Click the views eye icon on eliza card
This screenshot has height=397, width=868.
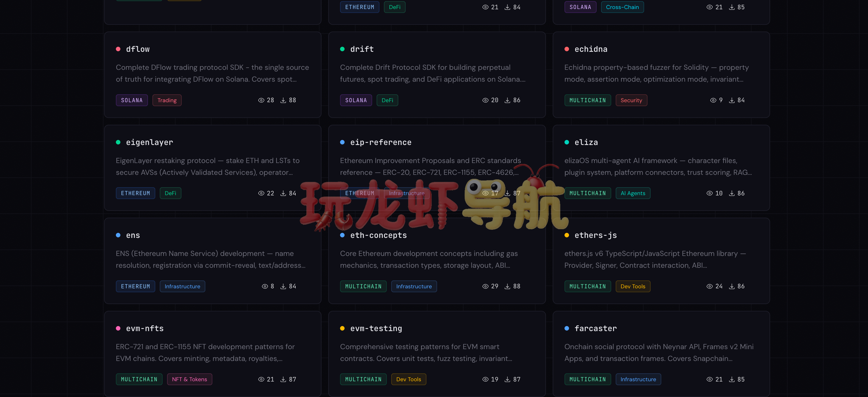[x=709, y=193]
